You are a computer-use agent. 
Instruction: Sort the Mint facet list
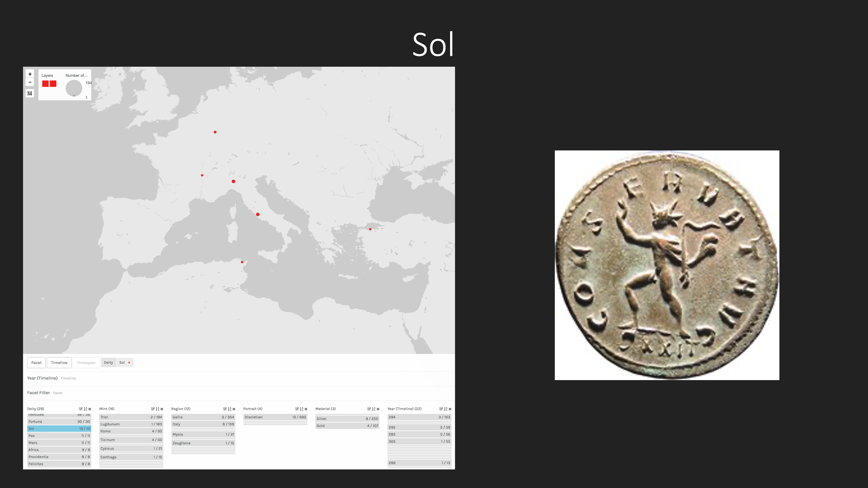coord(157,409)
